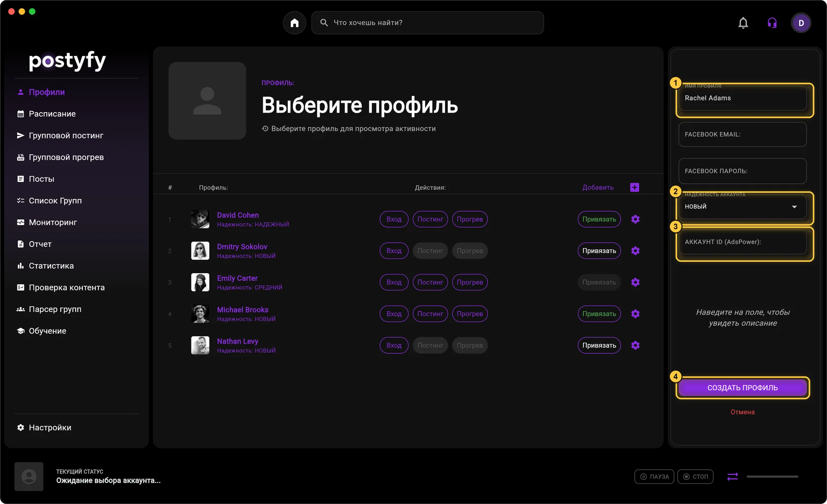Toggle the repeat arrows icon in status bar
This screenshot has width=827, height=504.
[x=732, y=477]
